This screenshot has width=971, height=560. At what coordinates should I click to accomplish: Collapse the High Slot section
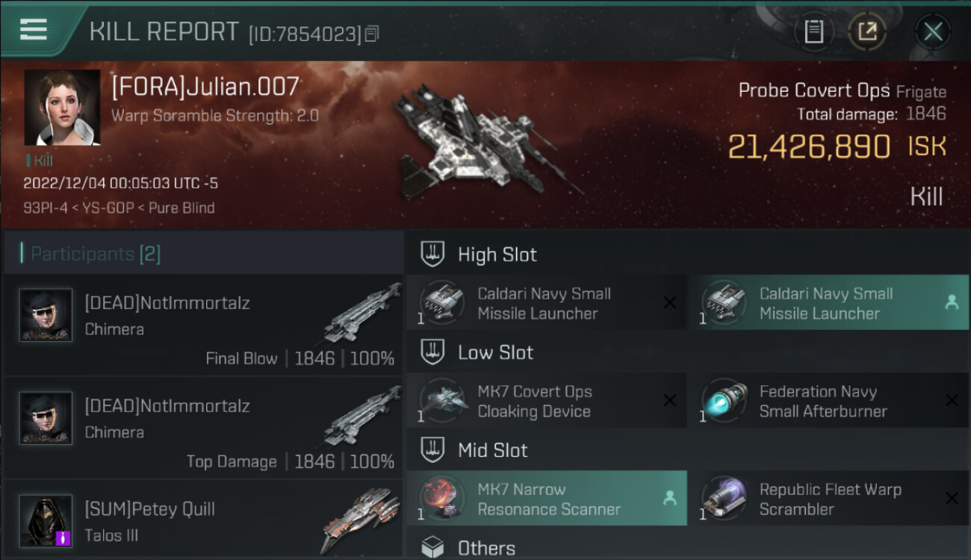tap(479, 255)
